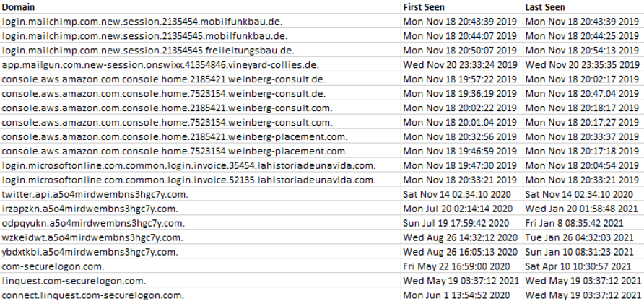Click the irzapzkn.a5o4mirdwembns3hgc7y.com domain cell

[x=91, y=209]
